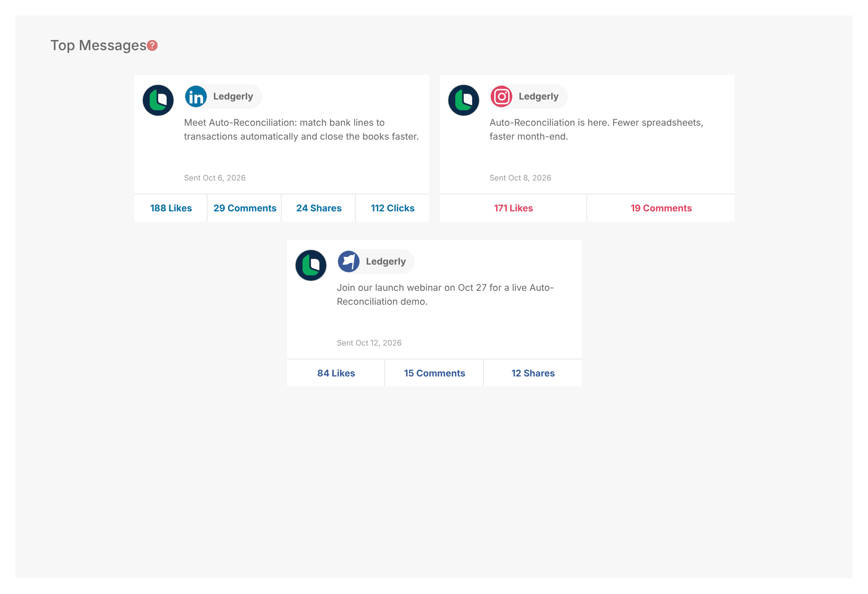Click the Top Messages heading
This screenshot has width=868, height=594.
[98, 46]
